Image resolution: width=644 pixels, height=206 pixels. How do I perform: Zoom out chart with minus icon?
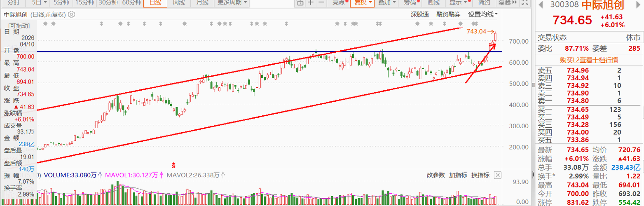pyautogui.click(x=321, y=2)
